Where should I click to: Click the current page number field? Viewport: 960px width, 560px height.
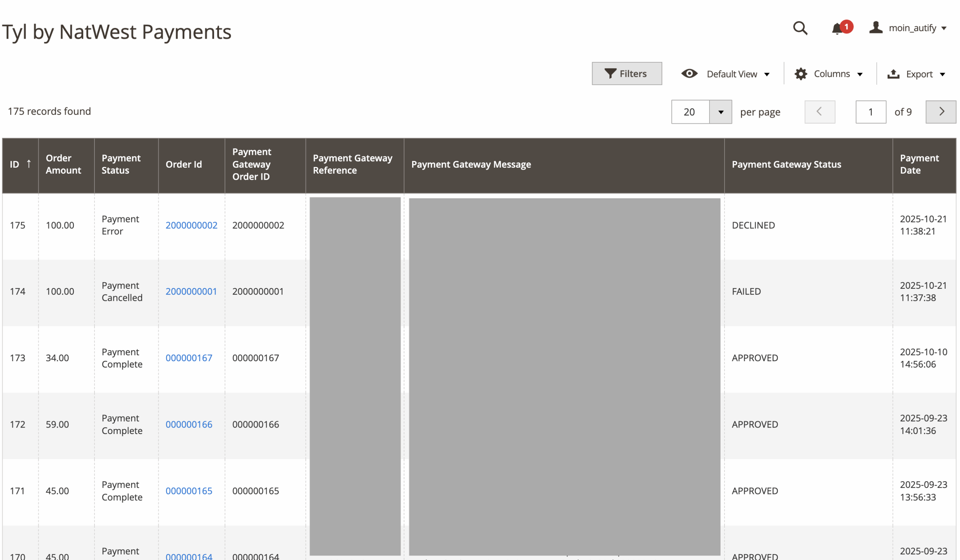click(870, 112)
